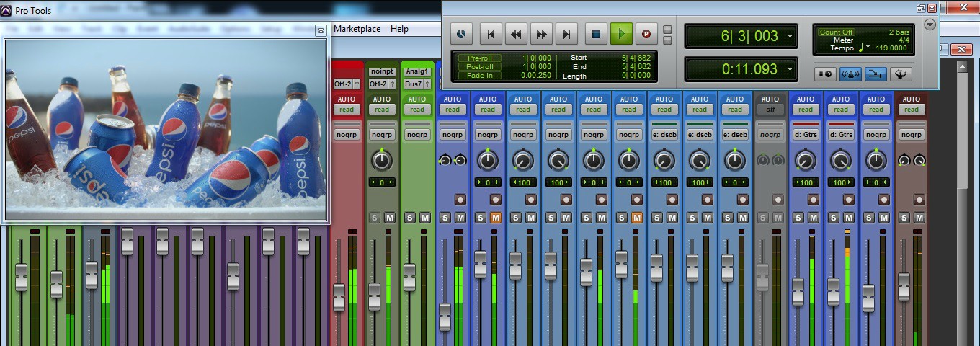Turn off the orange-lit Mute button
Viewport: 980px width, 346px height.
(x=496, y=218)
